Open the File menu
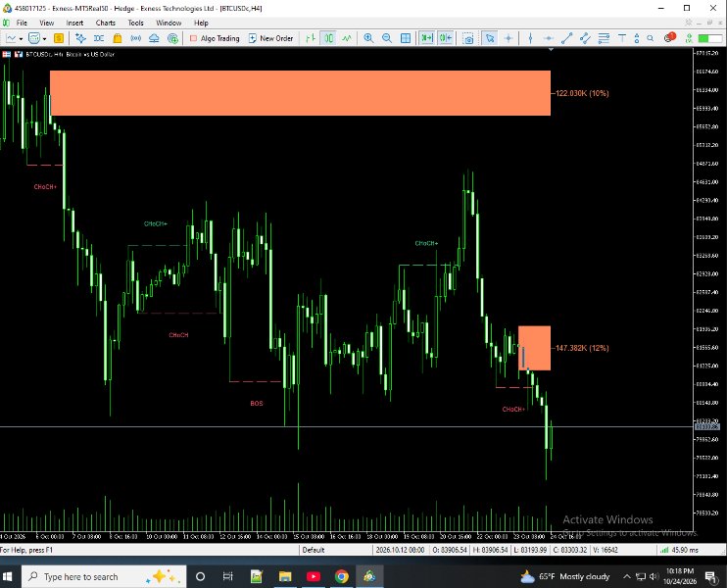 click(x=22, y=23)
